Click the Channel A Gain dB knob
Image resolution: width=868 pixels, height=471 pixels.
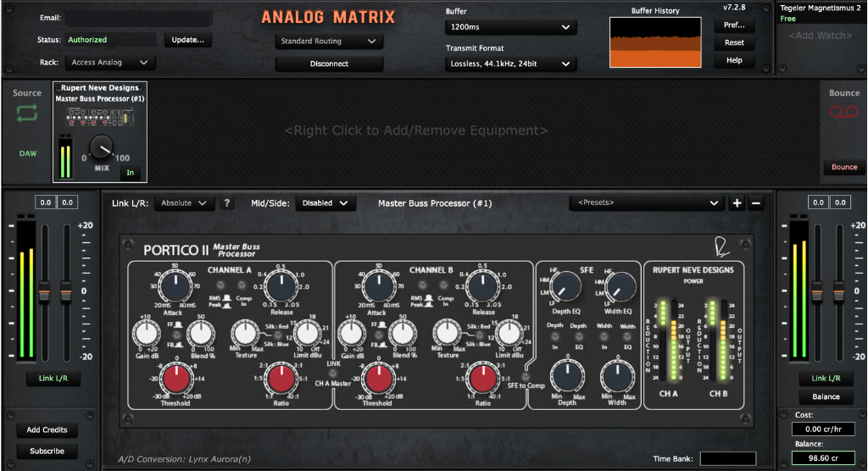click(147, 334)
